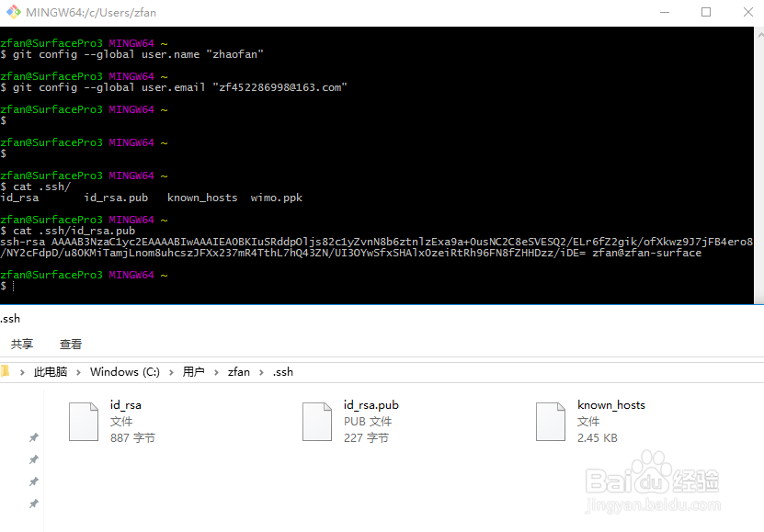The height and width of the screenshot is (532, 764).
Task: Go to 此电脑 in breadcrumb
Action: (x=51, y=372)
